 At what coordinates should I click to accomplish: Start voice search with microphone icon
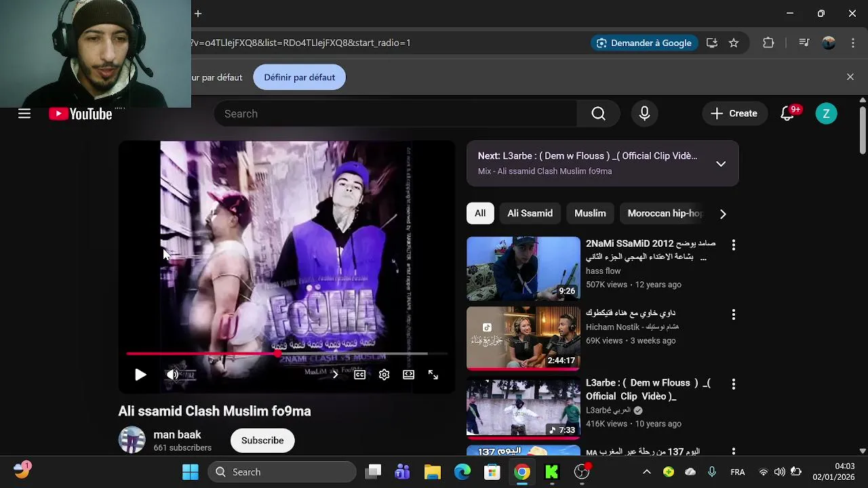(645, 114)
